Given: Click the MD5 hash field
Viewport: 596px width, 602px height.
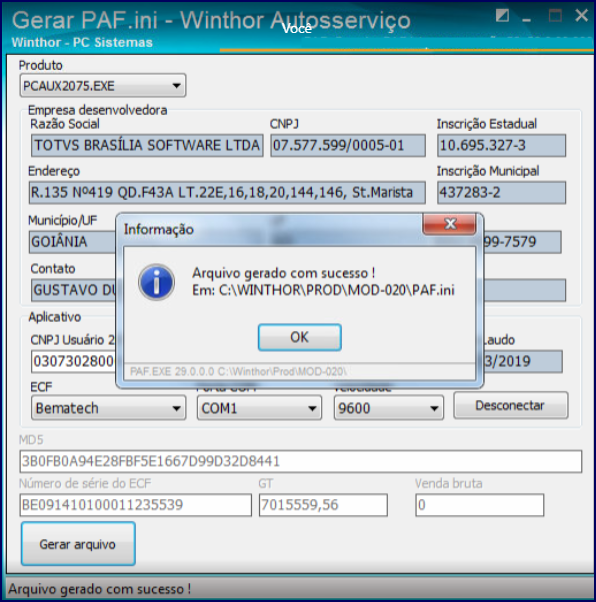Looking at the screenshot, I should 301,461.
